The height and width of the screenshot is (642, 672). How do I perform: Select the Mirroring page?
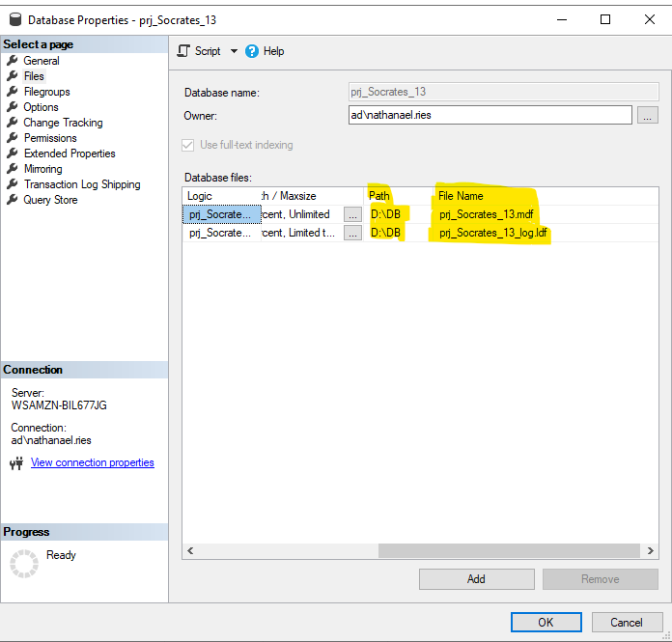42,169
